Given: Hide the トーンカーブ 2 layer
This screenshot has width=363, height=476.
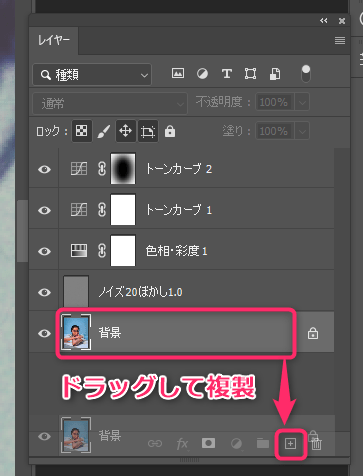Looking at the screenshot, I should (44, 169).
